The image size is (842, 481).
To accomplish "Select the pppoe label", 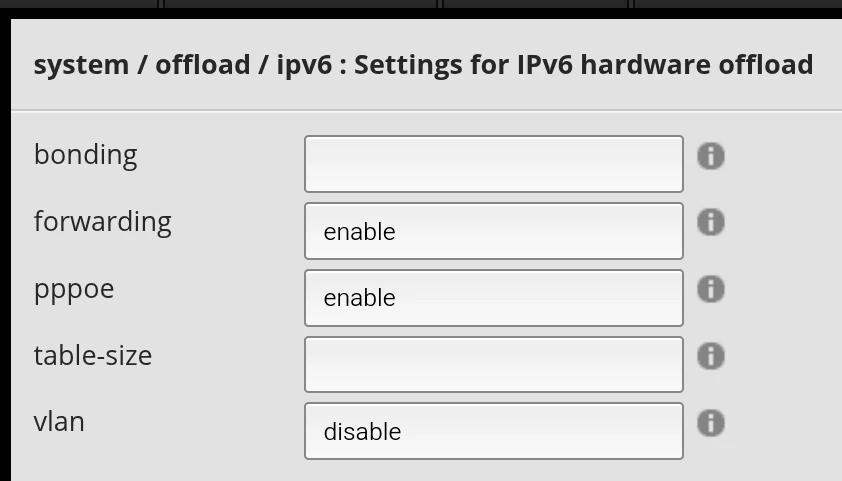I will click(x=74, y=290).
